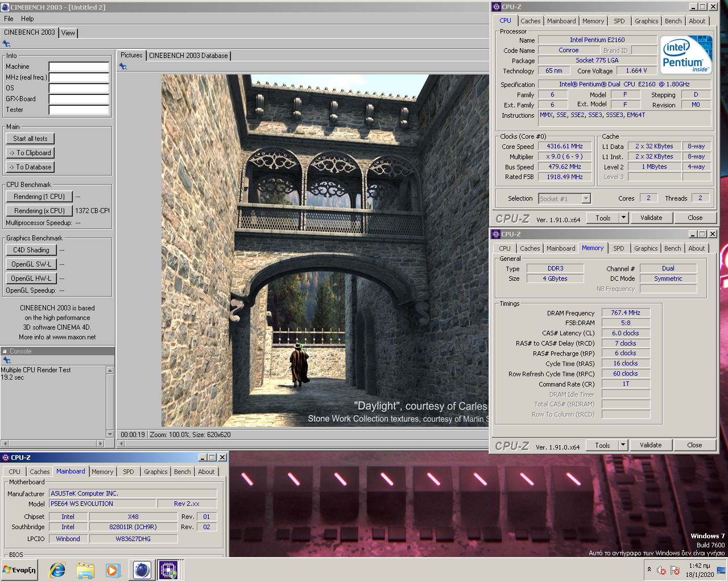This screenshot has height=582, width=728.
Task: Open the File menu
Action: (x=9, y=19)
